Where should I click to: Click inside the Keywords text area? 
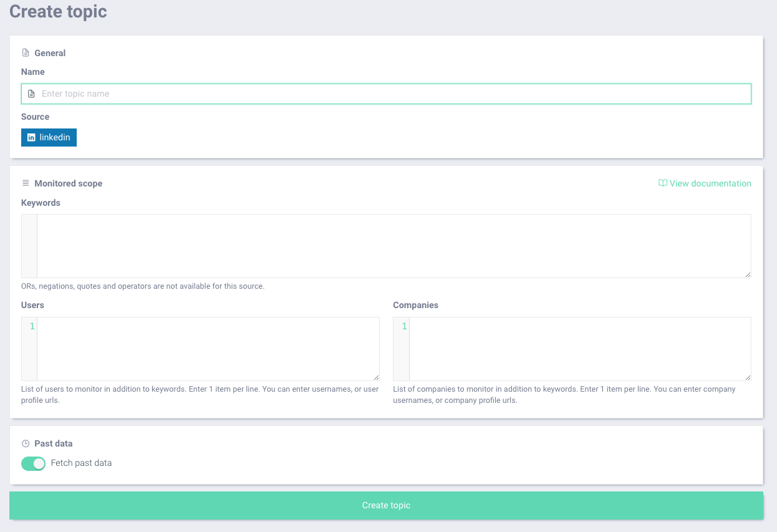(393, 246)
